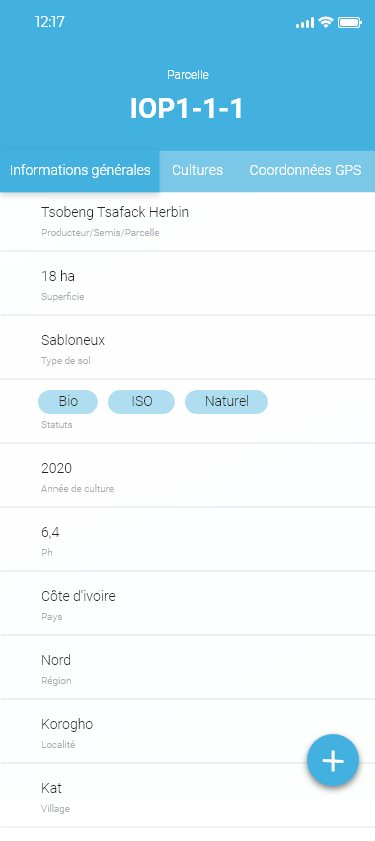Tap the Nord Région row
Screen dimensions: 375x841
click(187, 667)
